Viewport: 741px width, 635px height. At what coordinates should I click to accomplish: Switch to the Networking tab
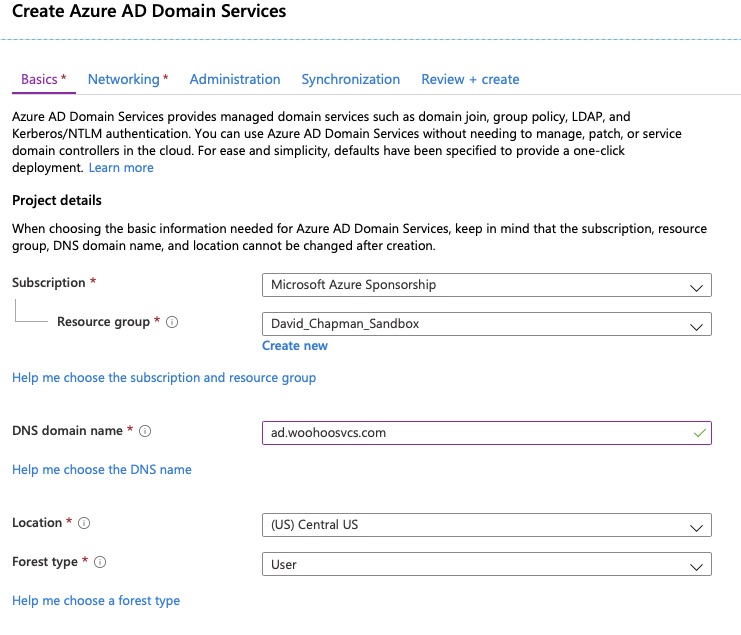click(x=128, y=79)
